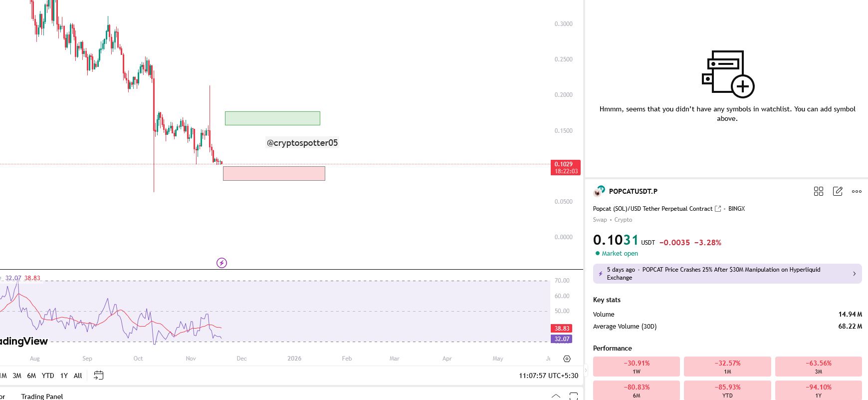
Task: Click the -32.57% 1M performance cell
Action: click(x=727, y=367)
